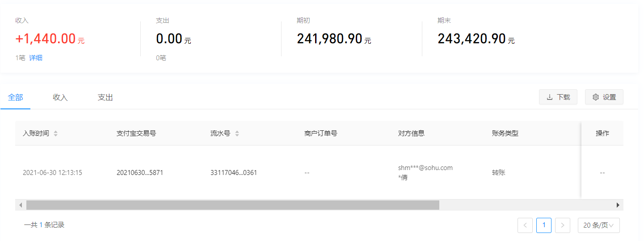Click the right arrow of horizontal scrollbar
Viewport: 644px width, 241px height.
[x=618, y=205]
